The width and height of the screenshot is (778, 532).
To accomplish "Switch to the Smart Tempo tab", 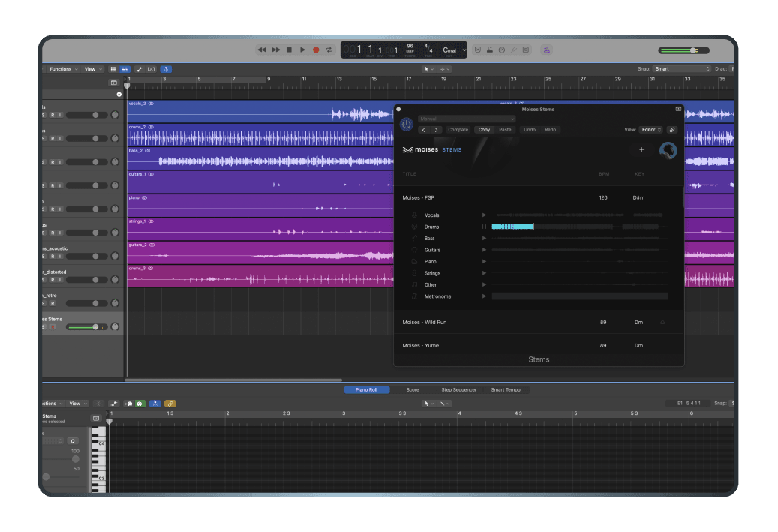I will click(506, 390).
